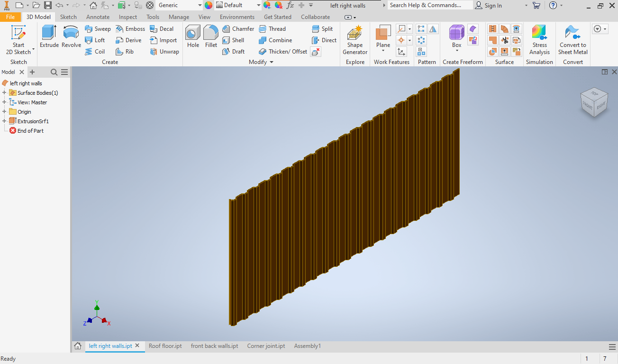Select the surface Trim scissors tool
Image resolution: width=618 pixels, height=364 pixels.
tap(504, 40)
